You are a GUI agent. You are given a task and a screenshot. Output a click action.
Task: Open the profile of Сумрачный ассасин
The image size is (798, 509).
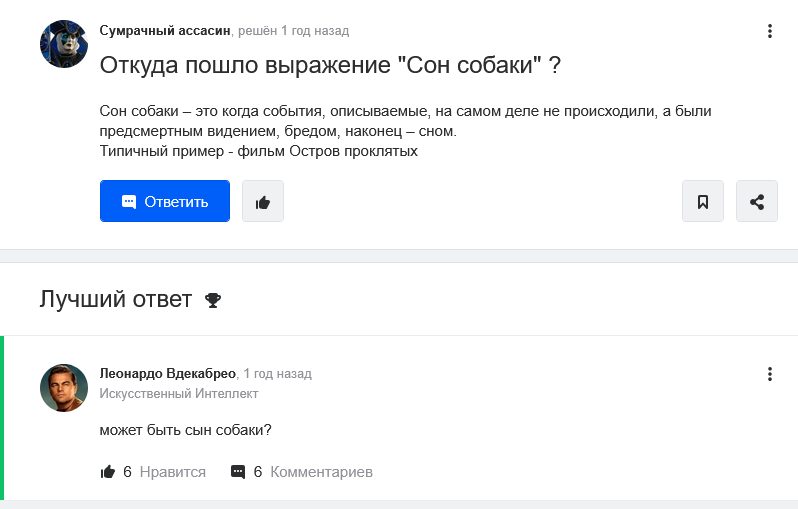[165, 31]
